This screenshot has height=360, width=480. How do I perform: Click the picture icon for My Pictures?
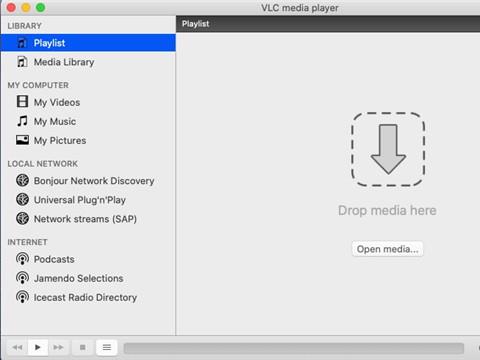coord(22,140)
